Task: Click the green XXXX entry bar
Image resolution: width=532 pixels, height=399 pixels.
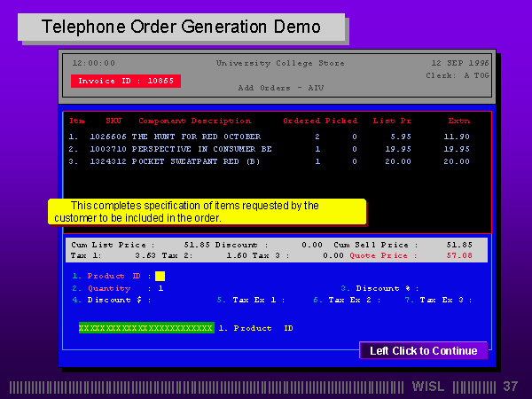Action: 146,328
